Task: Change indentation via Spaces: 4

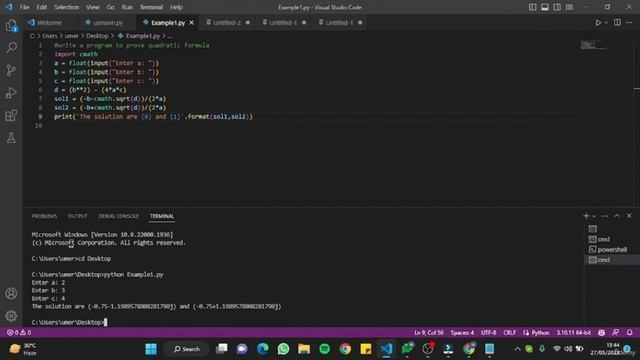Action: coord(462,333)
